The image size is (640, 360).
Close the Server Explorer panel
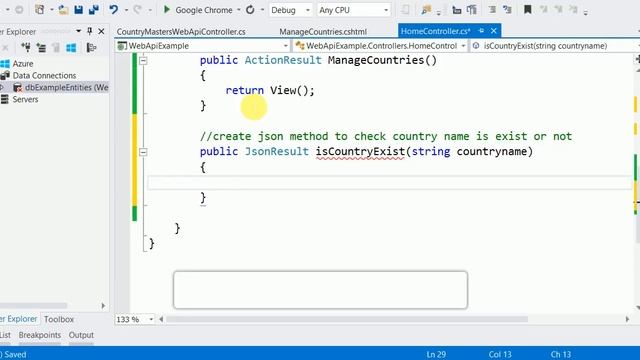(x=101, y=31)
